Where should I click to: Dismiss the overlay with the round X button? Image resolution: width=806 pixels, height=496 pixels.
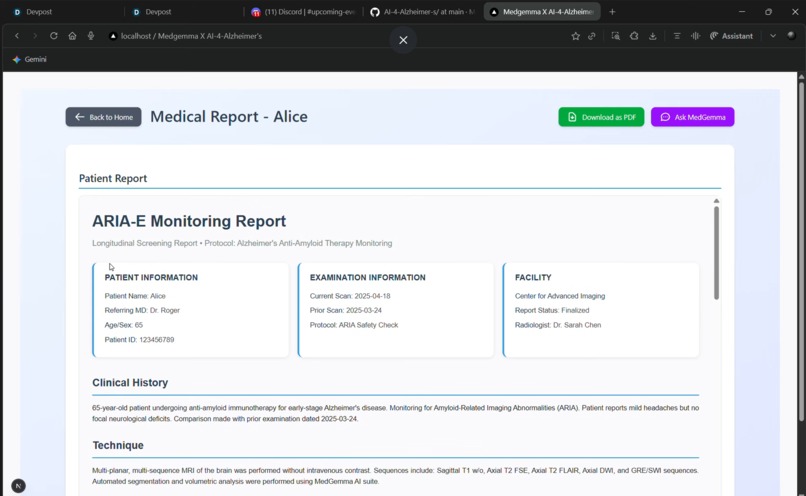tap(404, 40)
